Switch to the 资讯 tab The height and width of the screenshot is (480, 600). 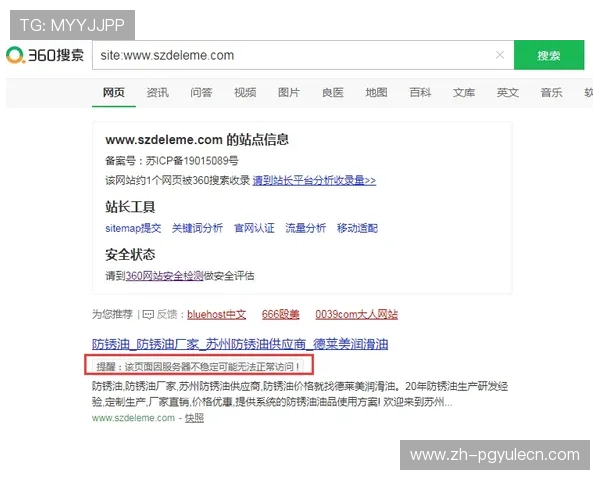pyautogui.click(x=157, y=93)
